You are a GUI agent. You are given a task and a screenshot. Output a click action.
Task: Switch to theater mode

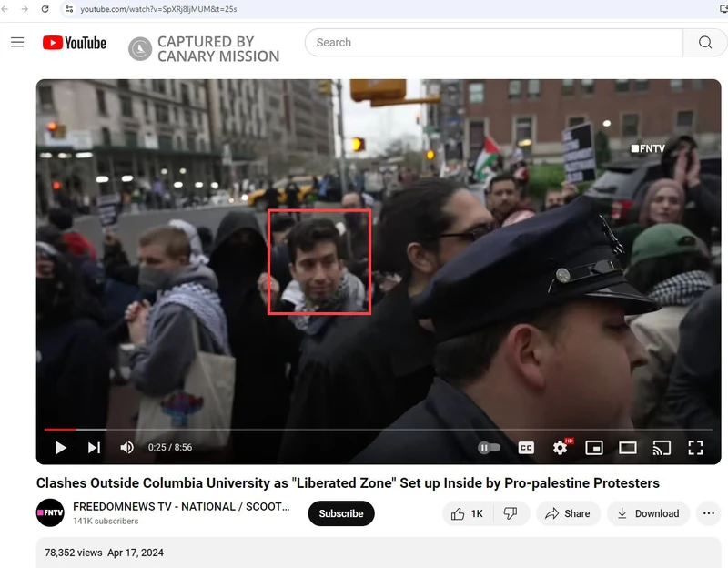tap(628, 447)
